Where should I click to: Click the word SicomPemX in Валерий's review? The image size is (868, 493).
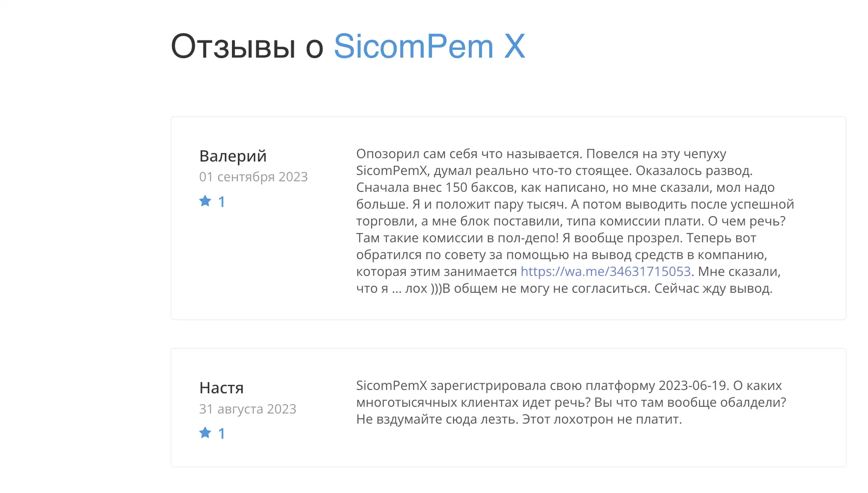coord(391,171)
